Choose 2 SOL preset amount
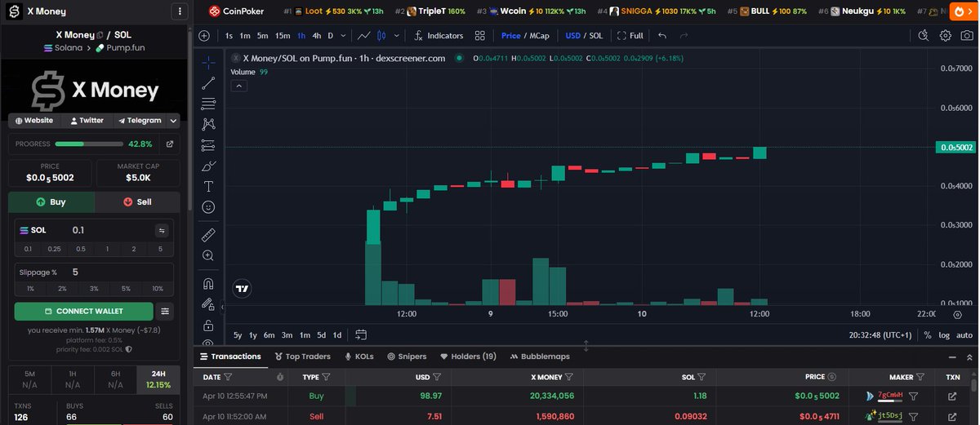The image size is (980, 425). (134, 249)
